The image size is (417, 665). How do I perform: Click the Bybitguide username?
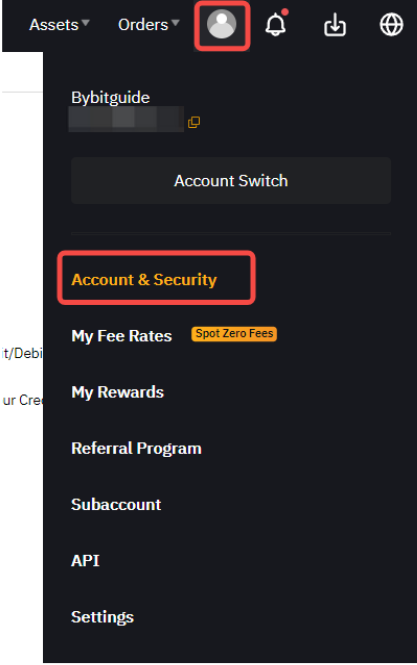coord(110,97)
